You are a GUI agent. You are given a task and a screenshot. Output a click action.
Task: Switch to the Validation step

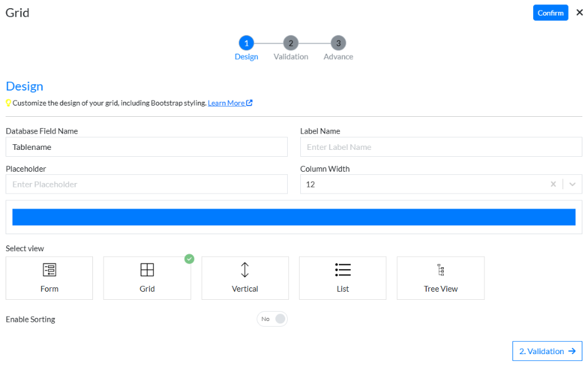click(x=290, y=56)
